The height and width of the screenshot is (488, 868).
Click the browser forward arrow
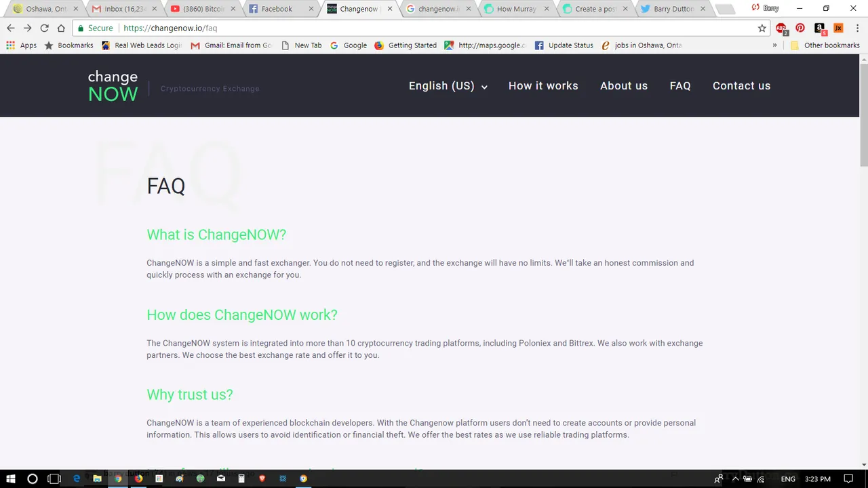coord(27,28)
